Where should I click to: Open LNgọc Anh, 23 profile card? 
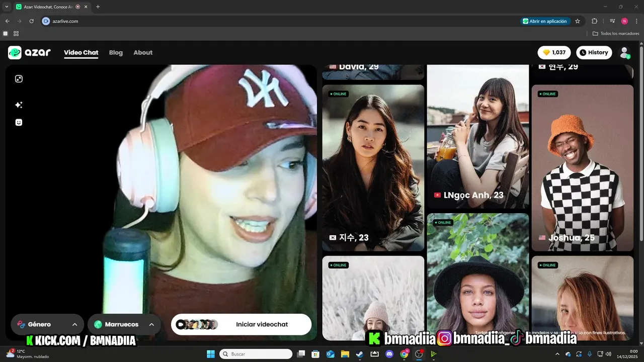(477, 136)
